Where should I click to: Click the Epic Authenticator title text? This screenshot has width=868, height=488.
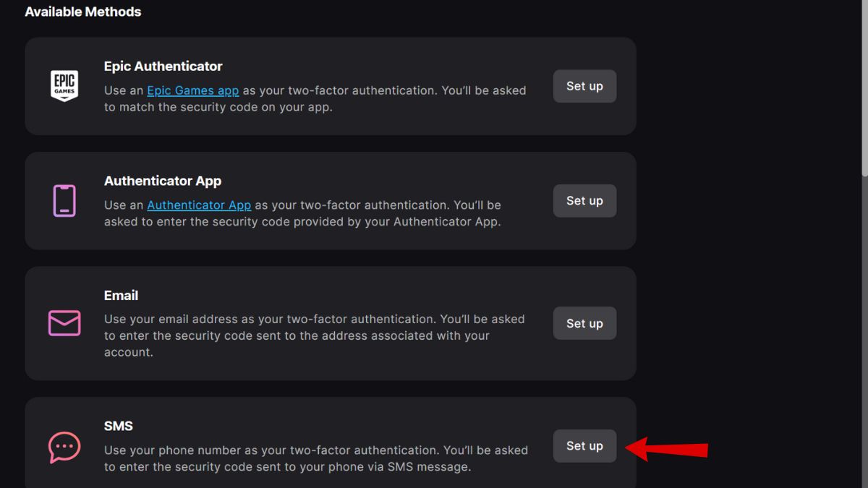[163, 66]
